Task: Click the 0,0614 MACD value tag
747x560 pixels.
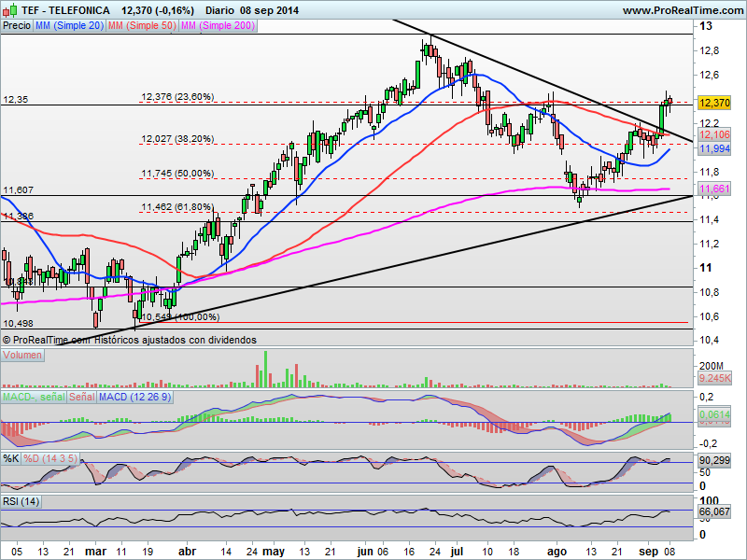Action: 714,414
